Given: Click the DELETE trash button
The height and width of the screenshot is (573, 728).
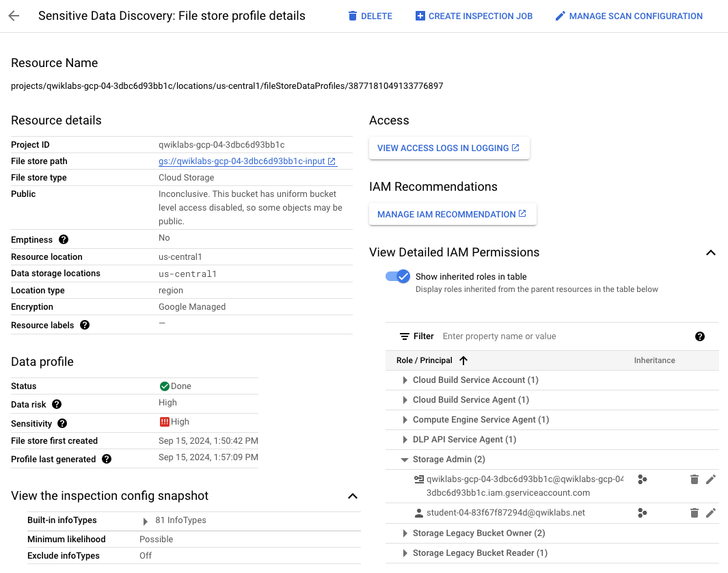Looking at the screenshot, I should (370, 16).
